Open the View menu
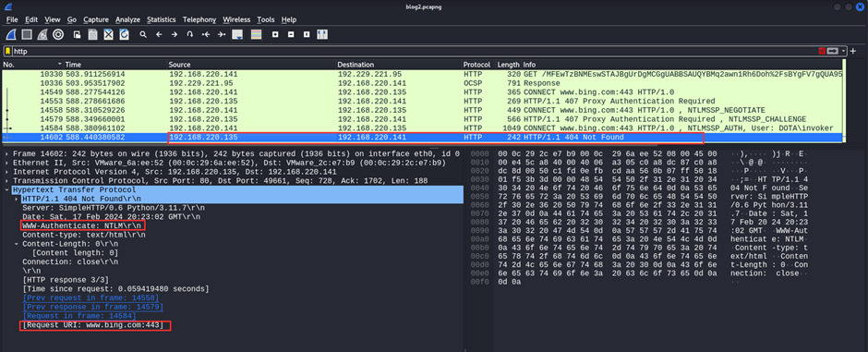The width and height of the screenshot is (868, 352). 53,19
